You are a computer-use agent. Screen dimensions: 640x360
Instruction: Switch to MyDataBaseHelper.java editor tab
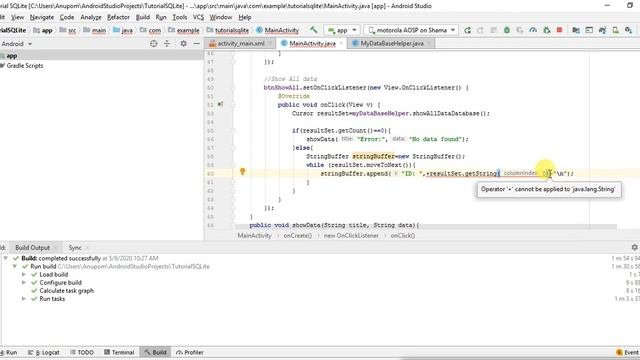[392, 43]
